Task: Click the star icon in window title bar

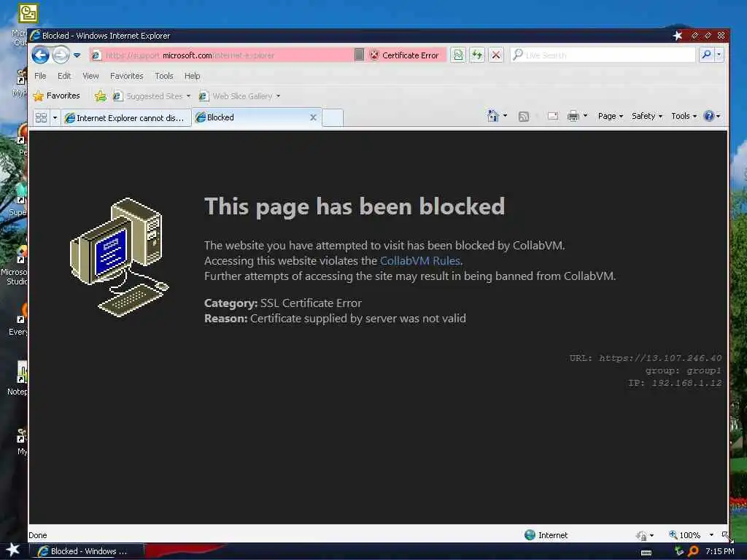Action: (x=678, y=35)
